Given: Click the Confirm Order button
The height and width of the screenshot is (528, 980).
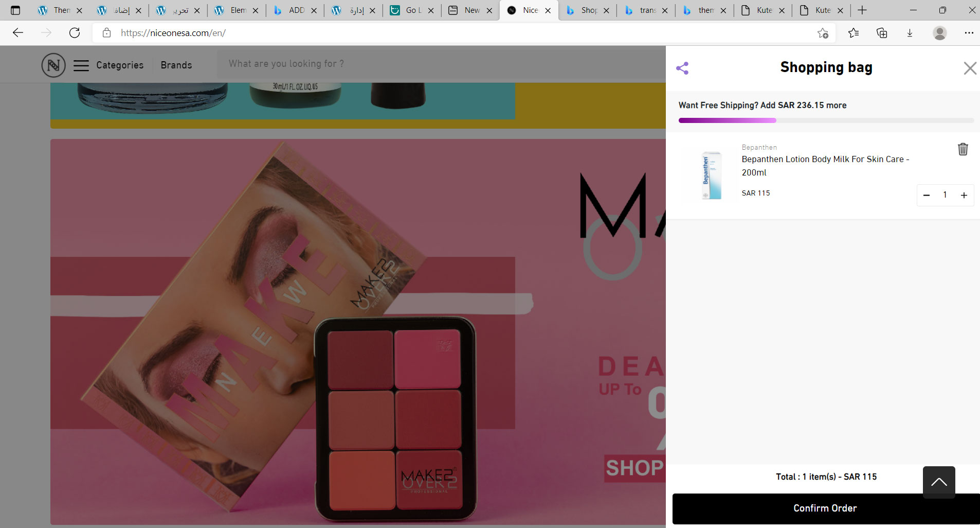Looking at the screenshot, I should click(x=826, y=508).
